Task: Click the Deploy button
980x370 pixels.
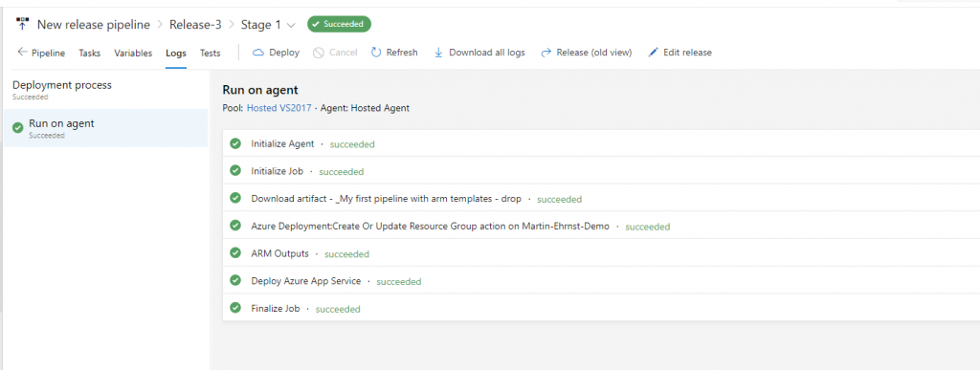Action: tap(276, 53)
